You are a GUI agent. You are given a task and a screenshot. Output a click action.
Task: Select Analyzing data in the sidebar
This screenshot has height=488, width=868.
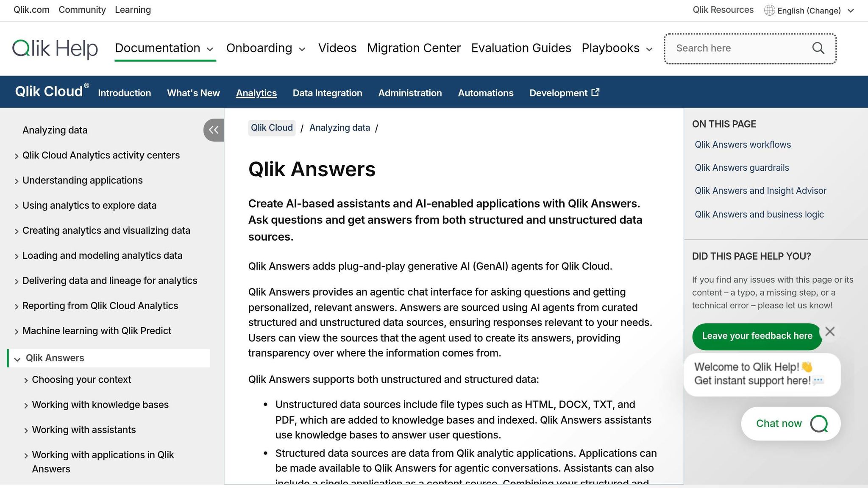[55, 130]
